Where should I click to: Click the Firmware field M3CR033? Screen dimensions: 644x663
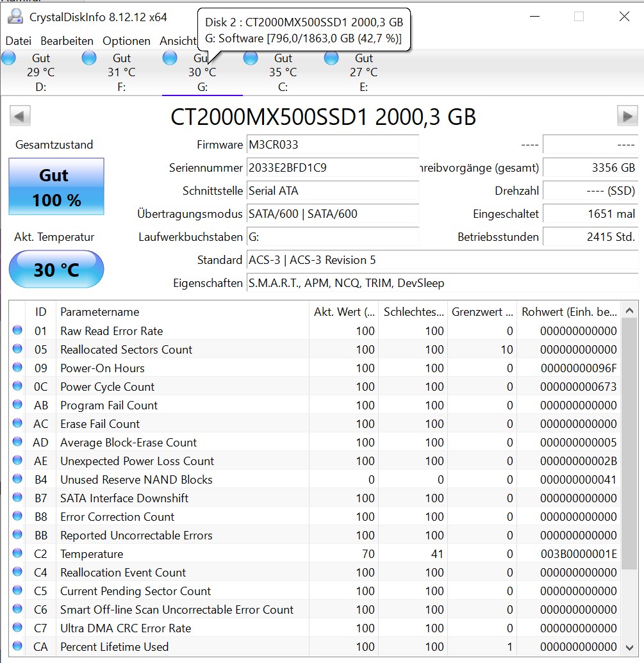(x=333, y=145)
